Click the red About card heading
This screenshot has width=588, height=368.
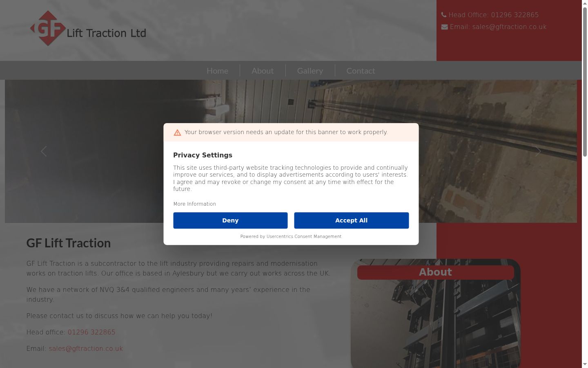(x=435, y=272)
